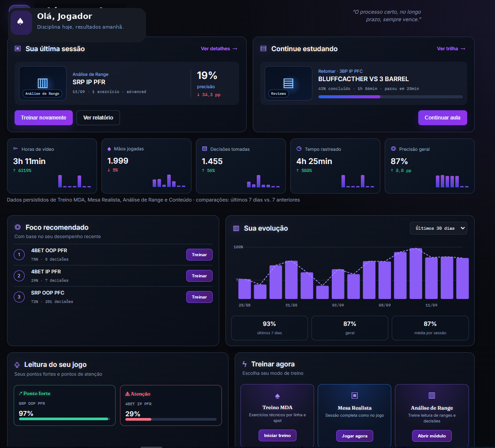Click the club icon beside Leitura do seu jogo
495x448 pixels.
coord(17,365)
